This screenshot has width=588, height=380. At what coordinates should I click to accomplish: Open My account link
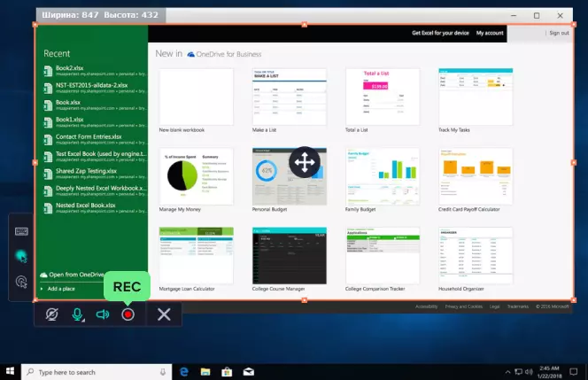(490, 33)
